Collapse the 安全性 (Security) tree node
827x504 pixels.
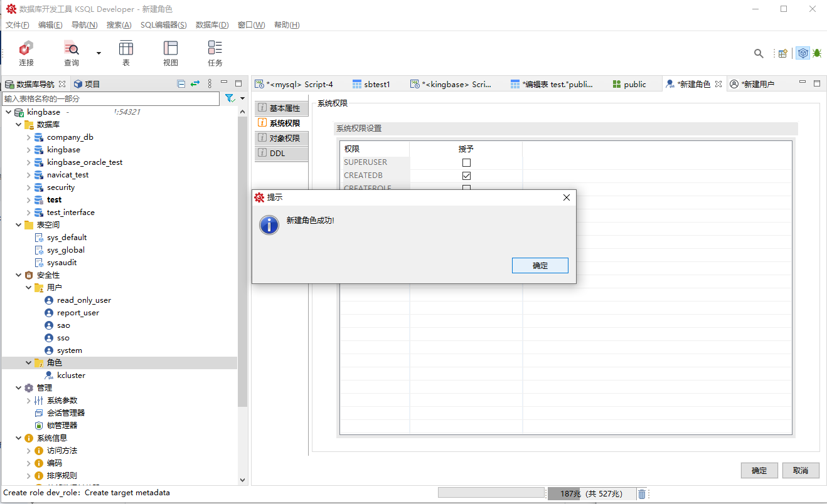tap(18, 275)
